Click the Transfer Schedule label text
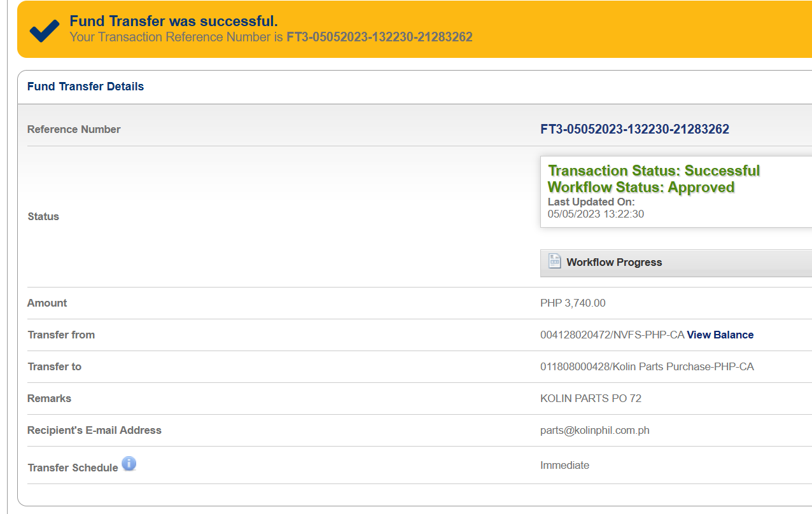This screenshot has width=812, height=514. coord(73,468)
